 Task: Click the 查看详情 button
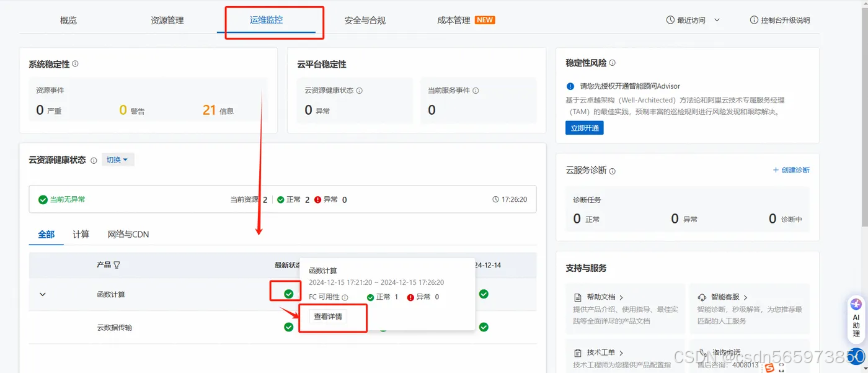tap(328, 317)
